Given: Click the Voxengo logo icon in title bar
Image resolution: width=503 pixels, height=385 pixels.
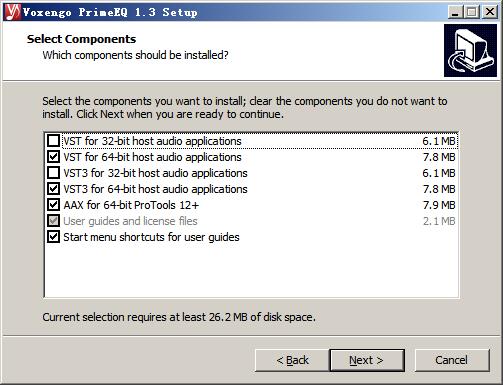Looking at the screenshot, I should pyautogui.click(x=13, y=12).
